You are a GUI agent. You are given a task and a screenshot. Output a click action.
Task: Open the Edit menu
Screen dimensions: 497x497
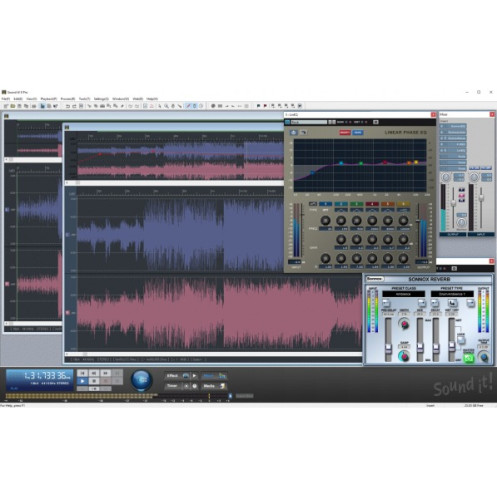point(18,99)
